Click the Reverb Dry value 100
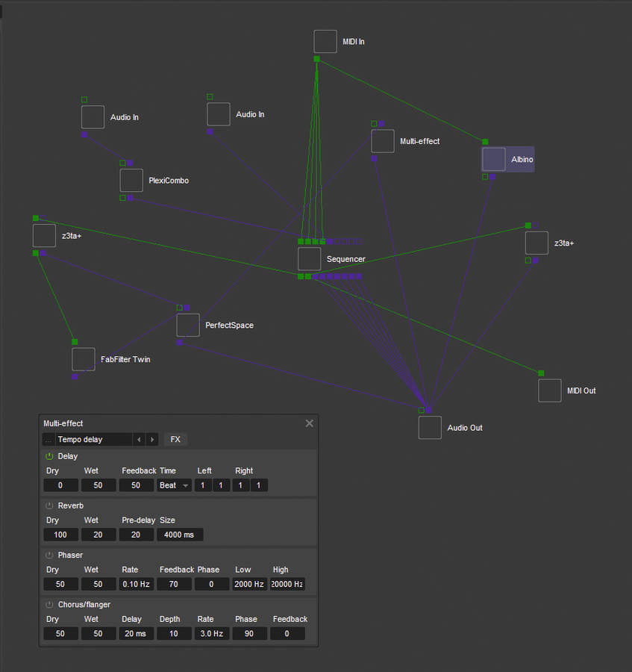 (x=60, y=535)
